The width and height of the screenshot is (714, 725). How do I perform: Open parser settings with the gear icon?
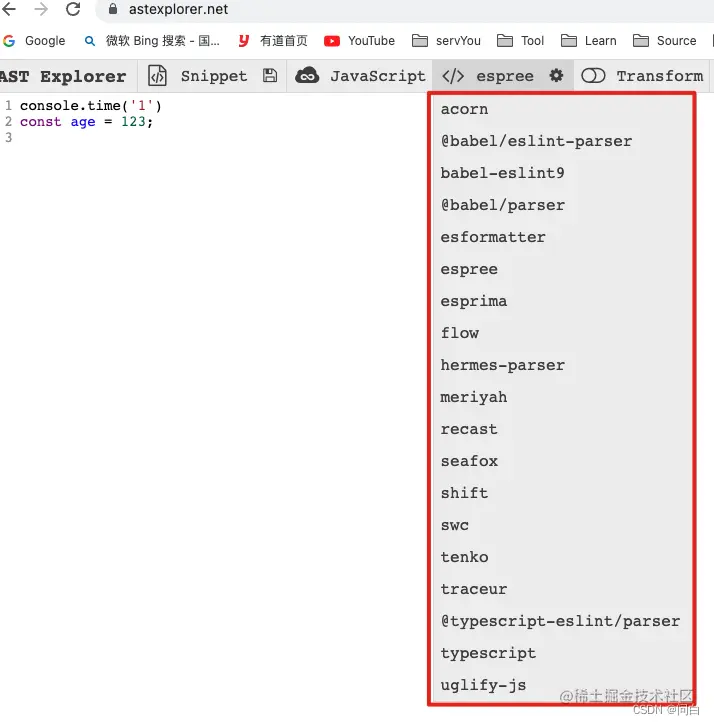point(556,75)
